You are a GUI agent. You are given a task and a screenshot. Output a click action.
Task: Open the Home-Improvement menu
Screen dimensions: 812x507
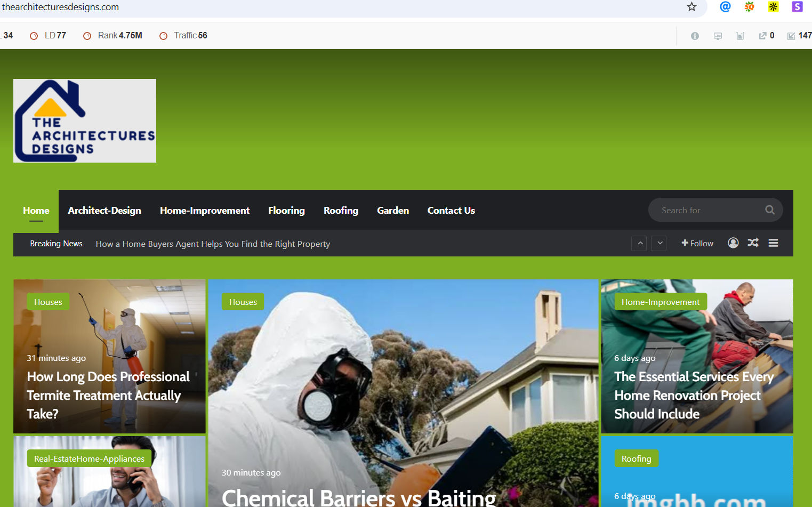coord(205,211)
